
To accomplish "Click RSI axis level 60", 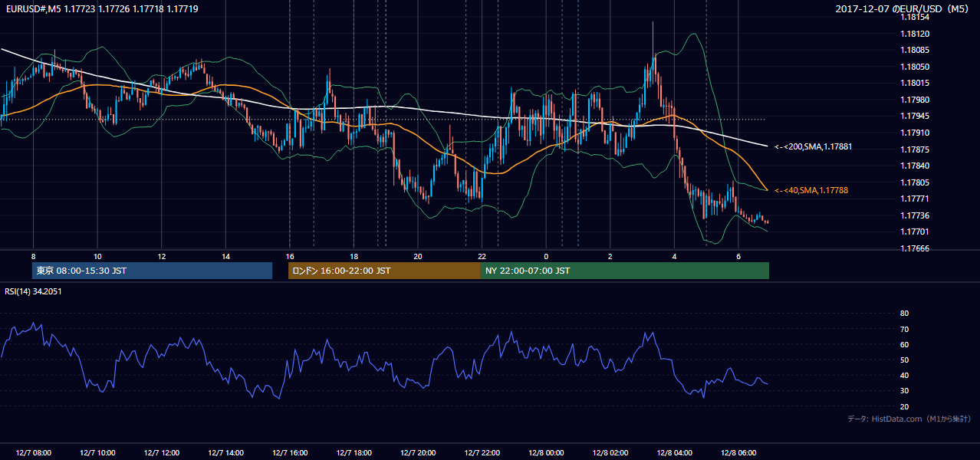I will coord(904,344).
